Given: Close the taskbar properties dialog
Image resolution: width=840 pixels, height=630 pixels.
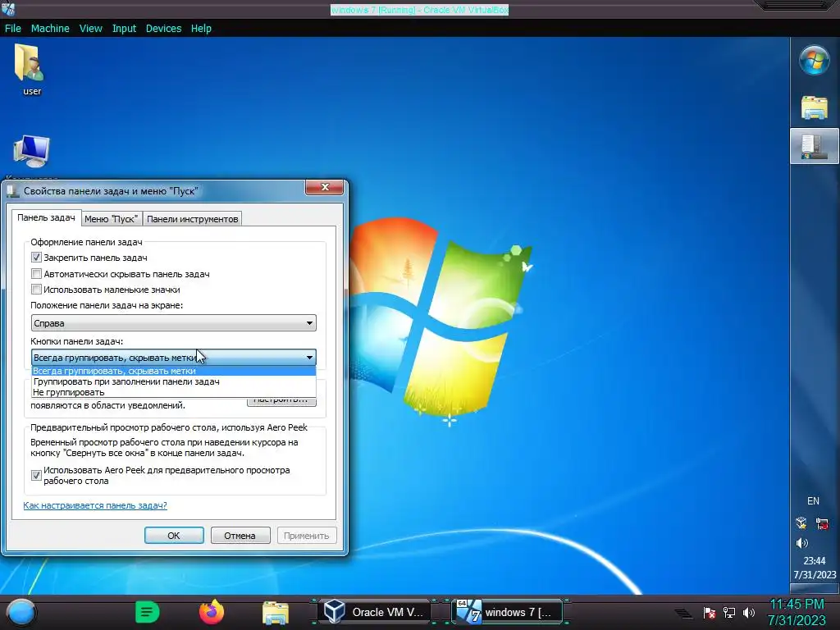Looking at the screenshot, I should pos(325,187).
